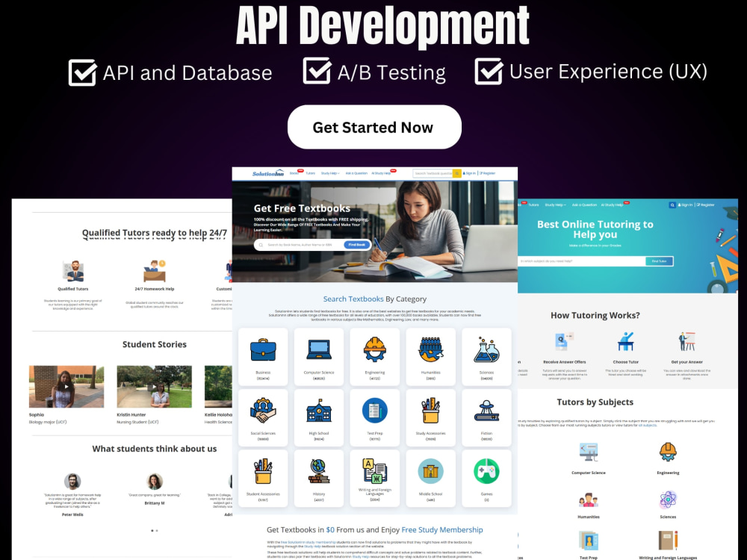Viewport: 747px width, 560px height.
Task: Click the SolutionInn logo
Action: [x=267, y=173]
